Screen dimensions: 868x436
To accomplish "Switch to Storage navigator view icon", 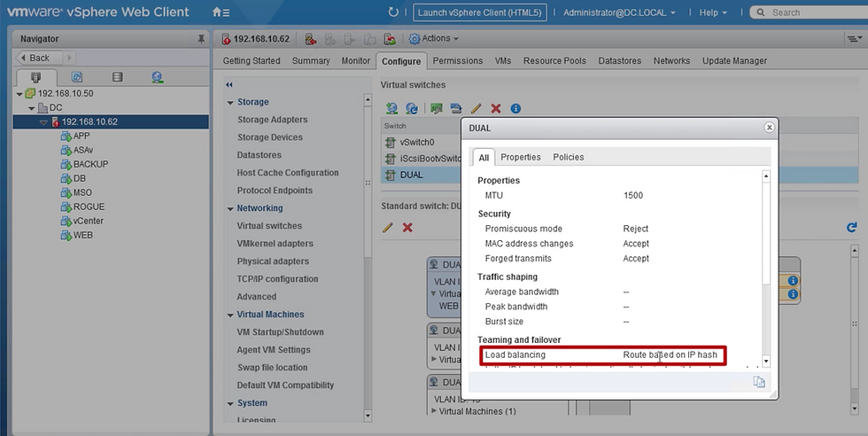I will (117, 77).
